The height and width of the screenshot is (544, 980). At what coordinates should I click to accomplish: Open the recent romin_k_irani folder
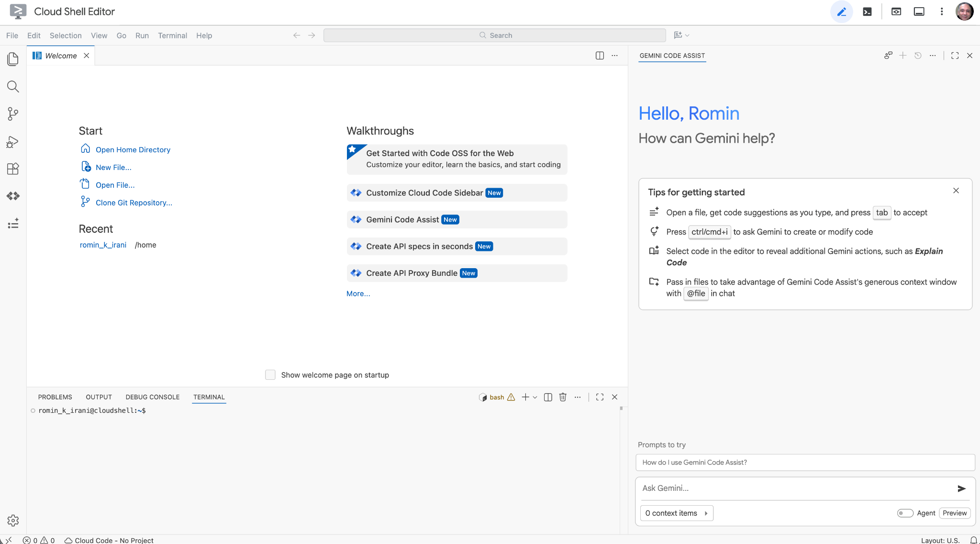[x=103, y=245]
